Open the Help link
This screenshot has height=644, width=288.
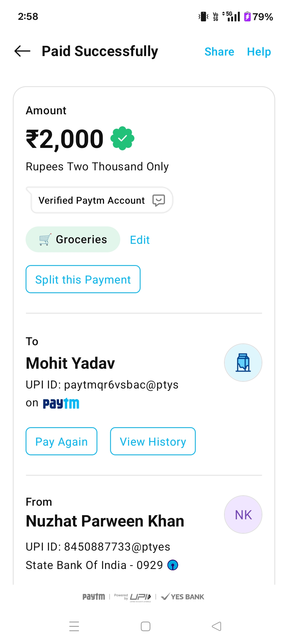coord(259,52)
